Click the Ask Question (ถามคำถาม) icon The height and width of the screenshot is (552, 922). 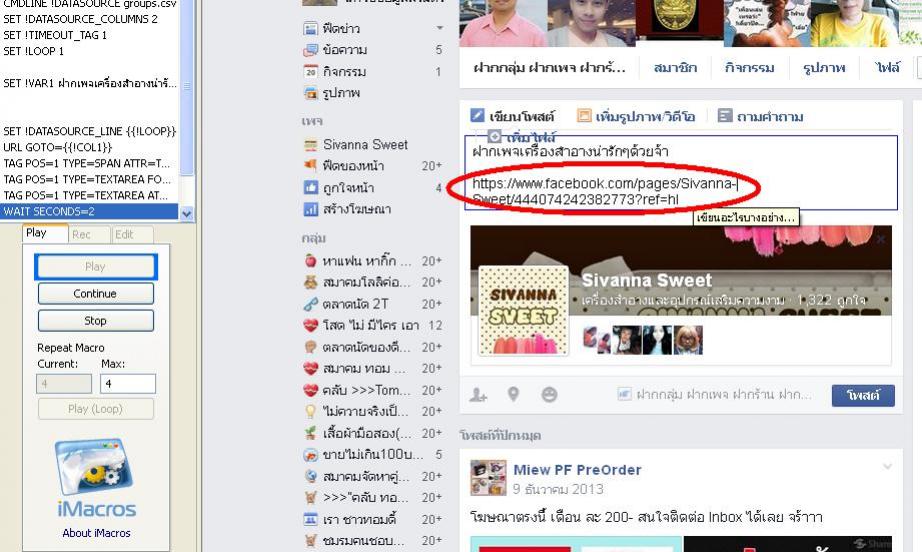pos(725,116)
